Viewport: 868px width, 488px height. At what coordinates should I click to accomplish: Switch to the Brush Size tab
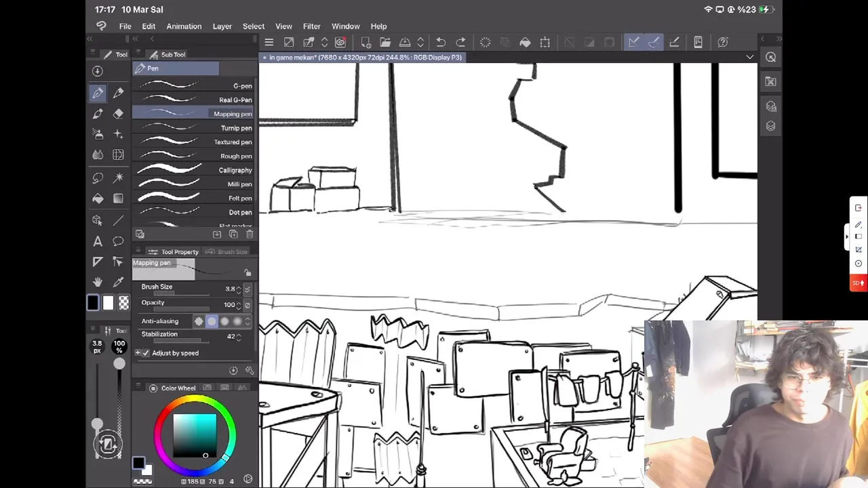[x=228, y=252]
